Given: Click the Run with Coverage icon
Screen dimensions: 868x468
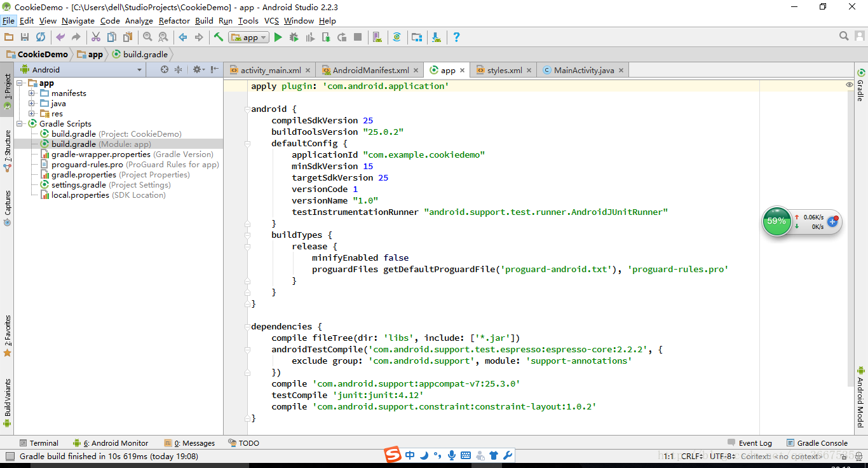Looking at the screenshot, I should click(310, 38).
